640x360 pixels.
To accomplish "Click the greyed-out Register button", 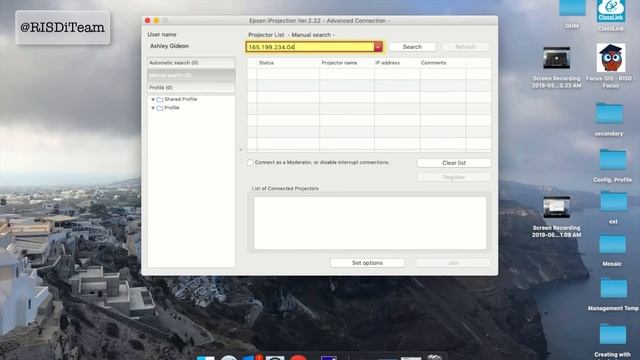I will point(454,177).
